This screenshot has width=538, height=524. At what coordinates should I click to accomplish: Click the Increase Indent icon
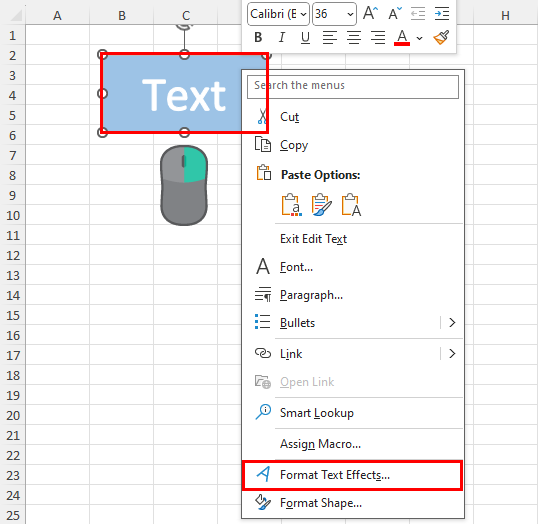click(442, 14)
